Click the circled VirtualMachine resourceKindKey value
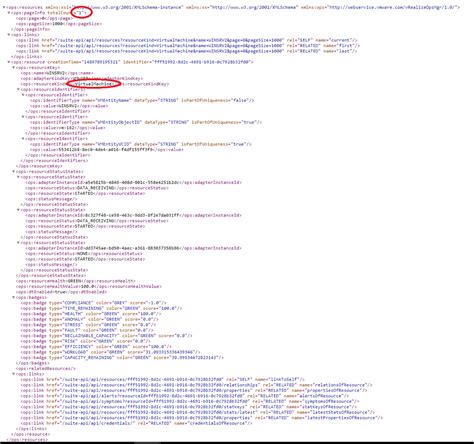This screenshot has width=474, height=444. [x=94, y=84]
